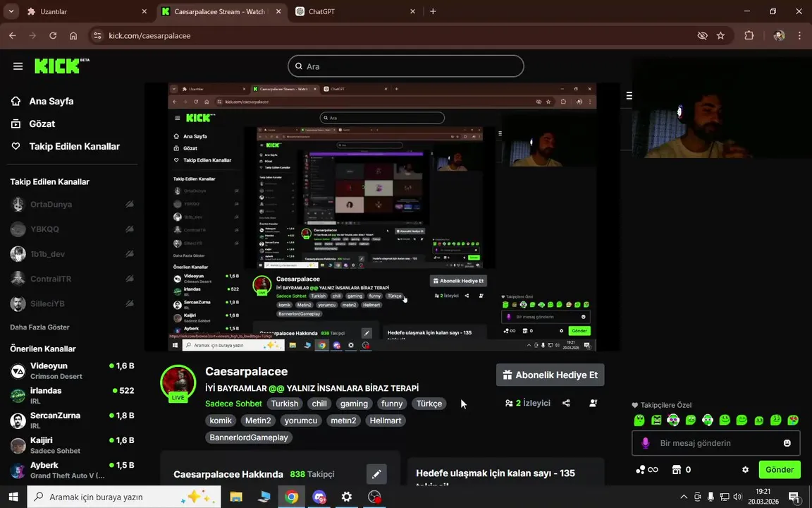Open Chrome three-dot menu
The width and height of the screenshot is (812, 508).
pos(799,36)
